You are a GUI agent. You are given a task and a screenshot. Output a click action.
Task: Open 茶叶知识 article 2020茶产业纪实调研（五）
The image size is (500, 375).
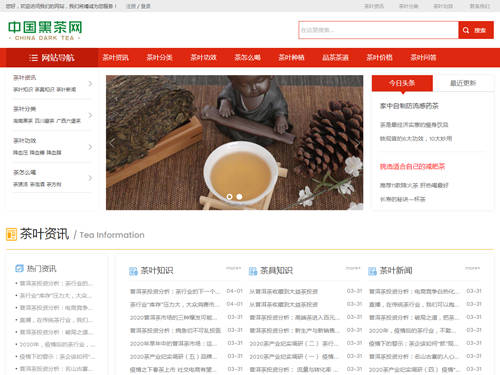click(173, 356)
